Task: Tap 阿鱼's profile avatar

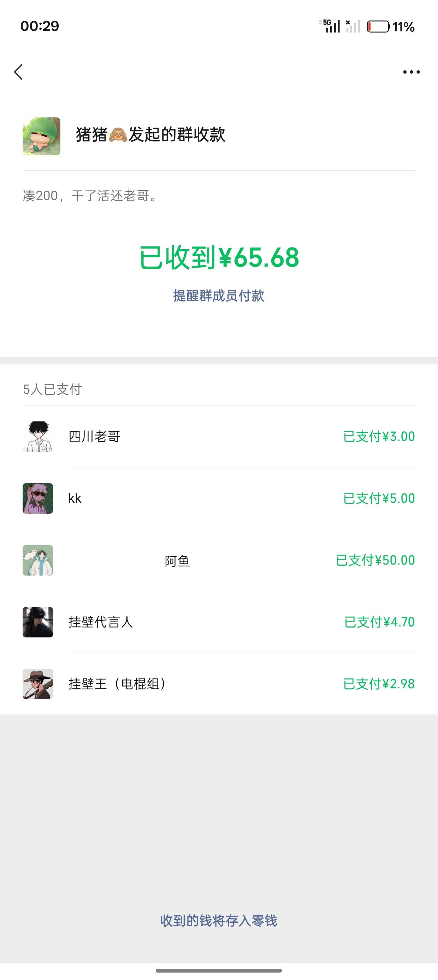Action: 38,560
